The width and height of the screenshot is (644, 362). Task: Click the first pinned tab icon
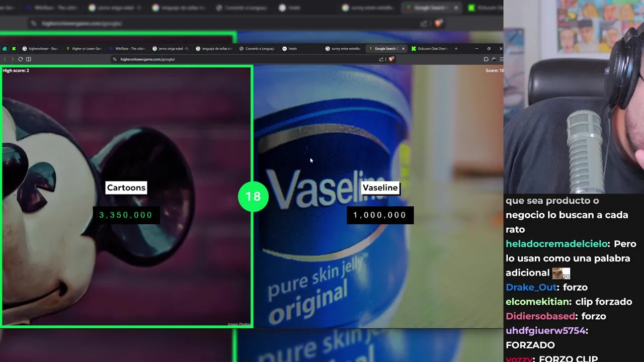pos(5,49)
